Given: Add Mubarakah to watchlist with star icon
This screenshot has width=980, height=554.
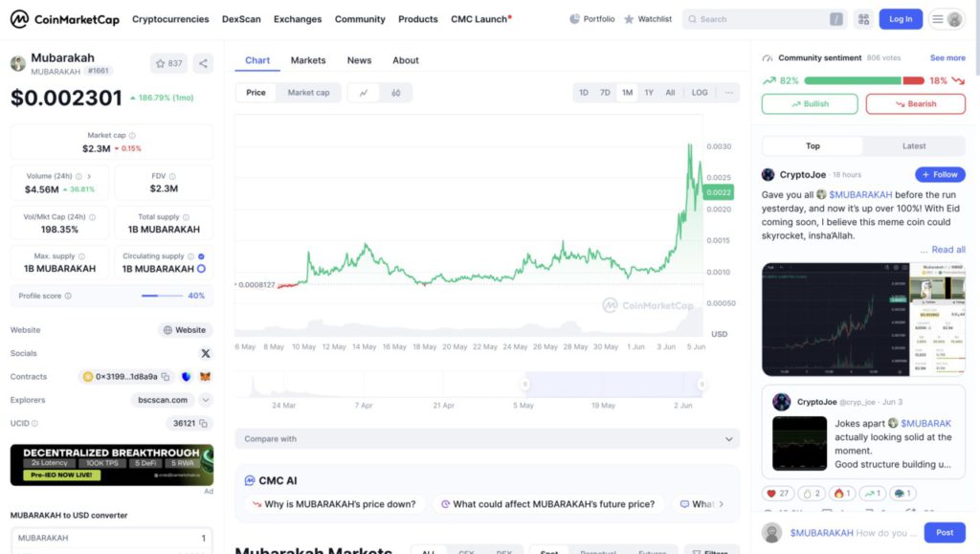Looking at the screenshot, I should [x=168, y=63].
